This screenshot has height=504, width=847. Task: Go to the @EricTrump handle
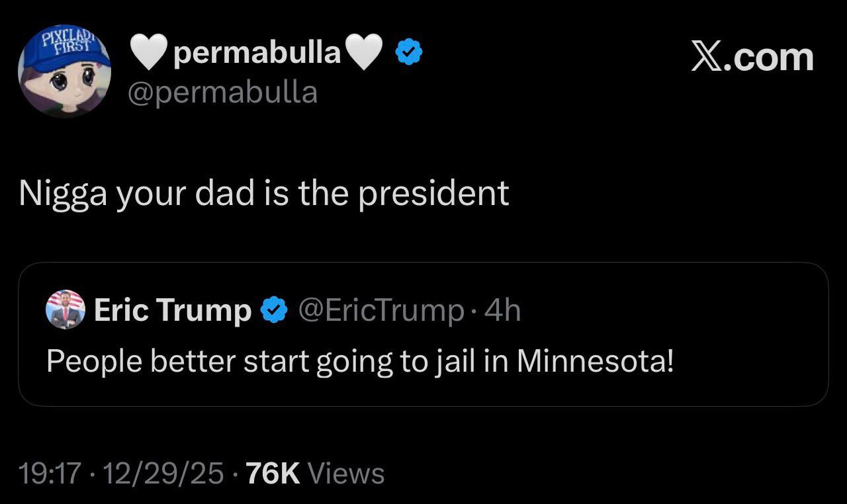coord(381,310)
